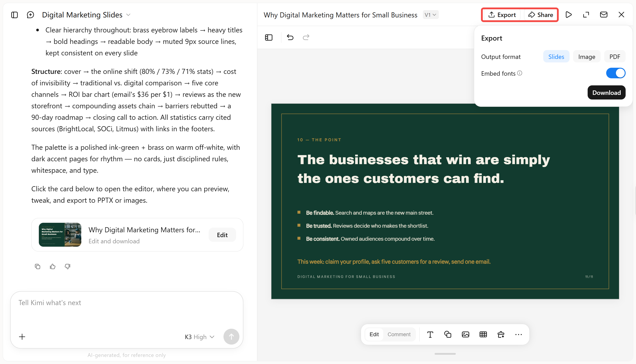Click the editor title 'Why Digital Marketing Matters for Small Business'
The image size is (636, 364).
click(341, 15)
